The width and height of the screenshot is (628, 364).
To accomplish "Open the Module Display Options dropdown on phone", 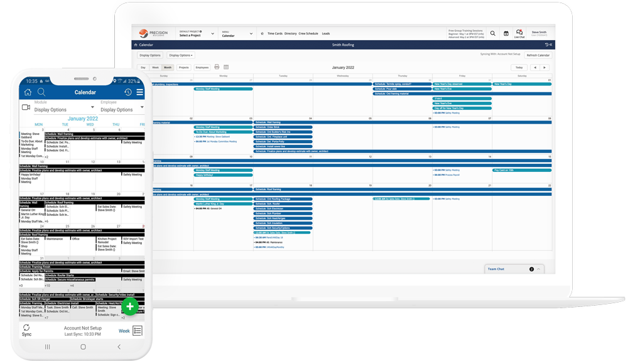I will click(63, 110).
